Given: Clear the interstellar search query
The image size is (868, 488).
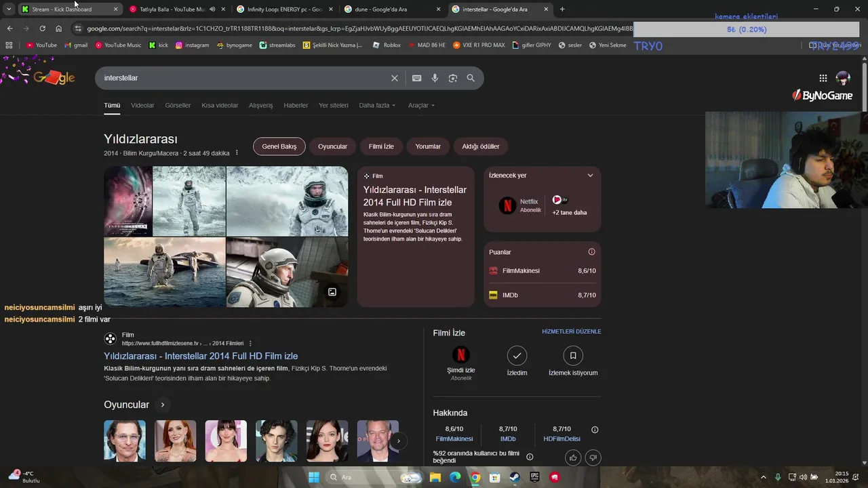Looking at the screenshot, I should [x=395, y=78].
